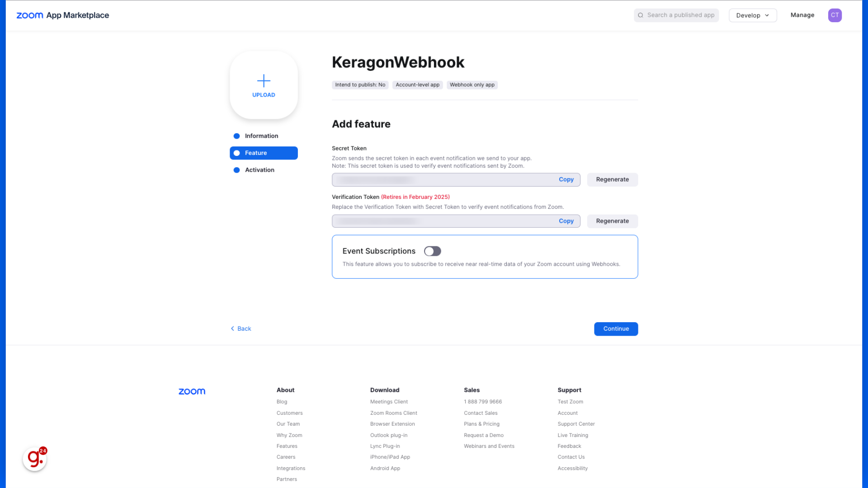Open the Meetings Client download link

(x=389, y=402)
